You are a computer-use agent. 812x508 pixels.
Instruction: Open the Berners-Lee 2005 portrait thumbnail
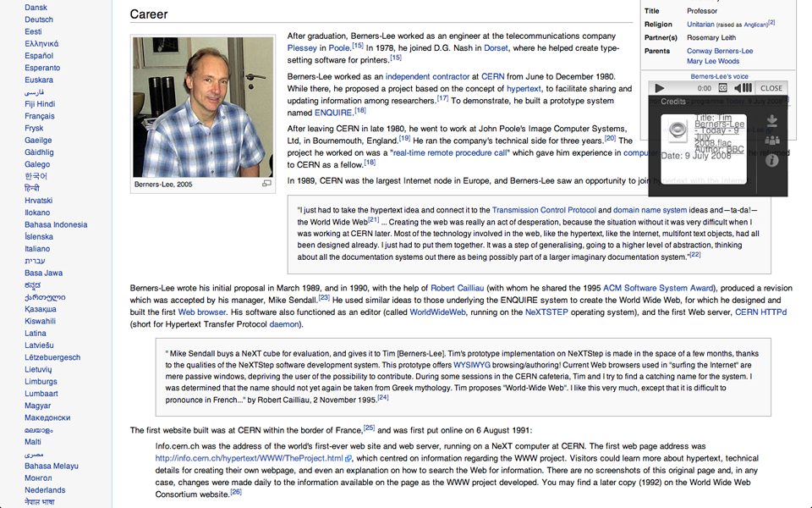pyautogui.click(x=202, y=107)
